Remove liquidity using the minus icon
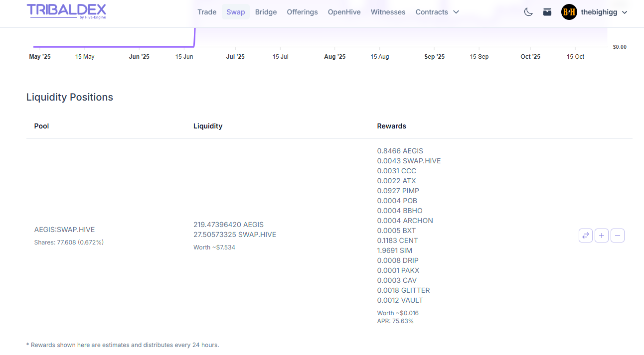Screen dimensions: 644x355 pos(618,236)
